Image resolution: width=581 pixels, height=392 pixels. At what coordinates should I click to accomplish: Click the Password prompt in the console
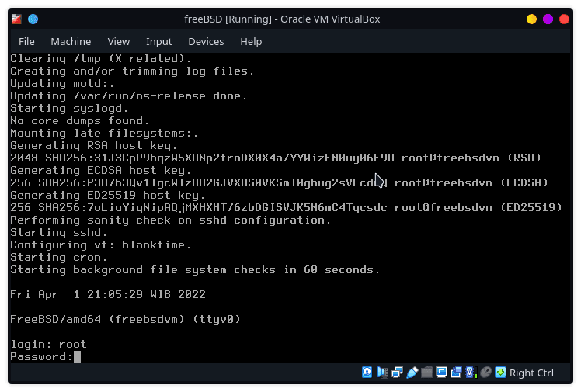tap(41, 357)
